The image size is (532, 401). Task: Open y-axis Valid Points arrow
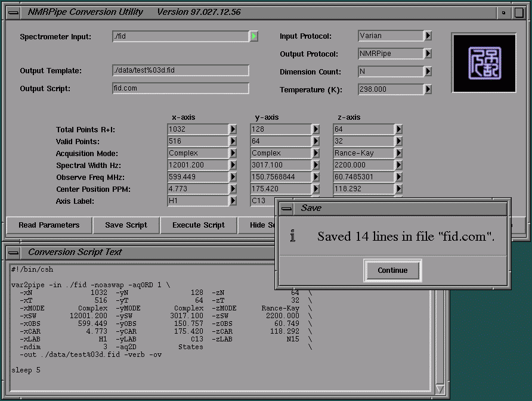316,141
